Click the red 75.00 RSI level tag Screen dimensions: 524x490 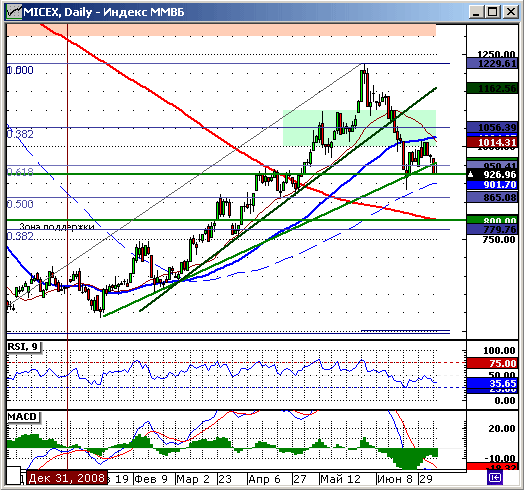pos(492,363)
